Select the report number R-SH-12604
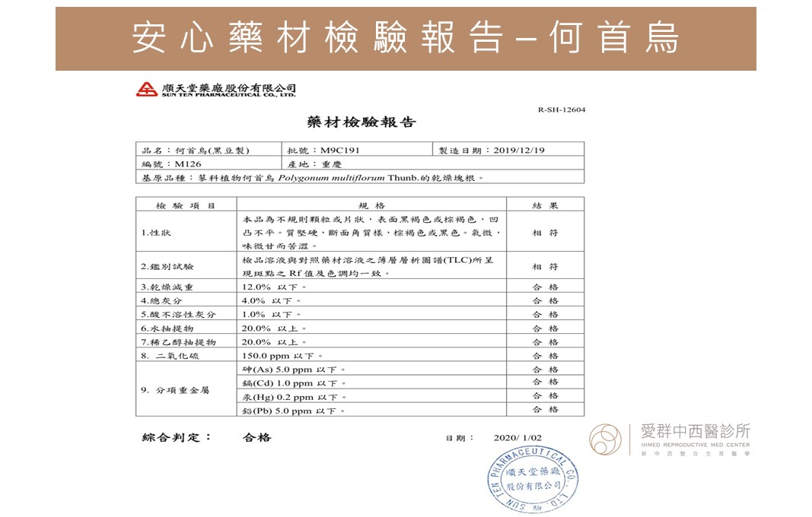Screen dimensions: 812x517 tap(561, 109)
